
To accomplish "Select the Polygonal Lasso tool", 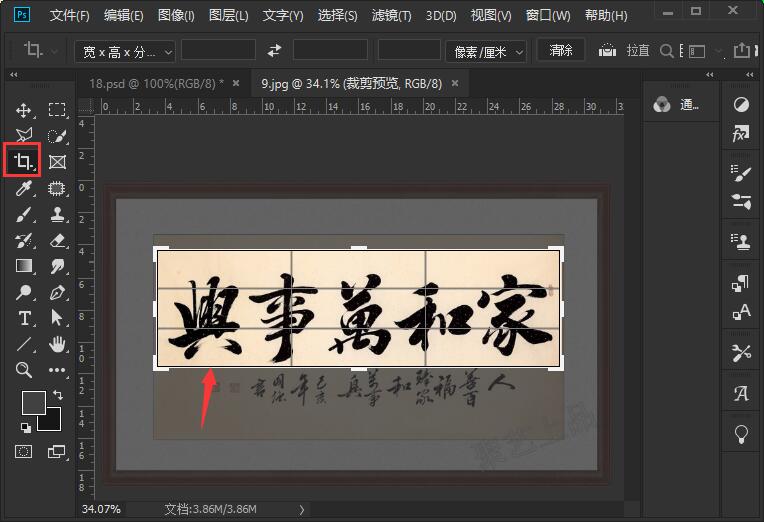I will (x=23, y=135).
